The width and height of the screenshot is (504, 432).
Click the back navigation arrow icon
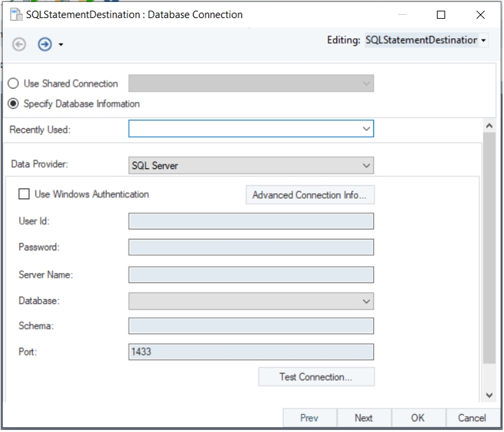19,44
